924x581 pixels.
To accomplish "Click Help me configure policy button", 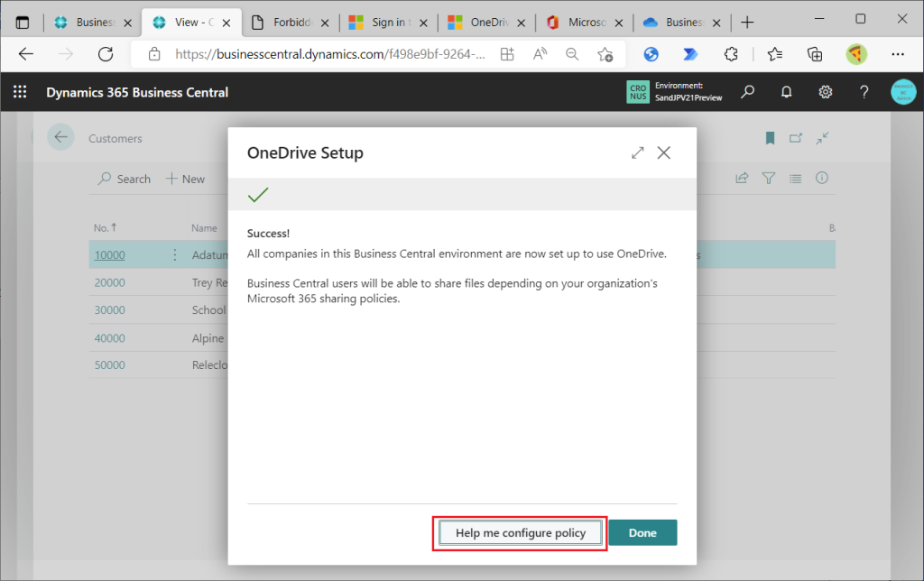I will pos(521,532).
